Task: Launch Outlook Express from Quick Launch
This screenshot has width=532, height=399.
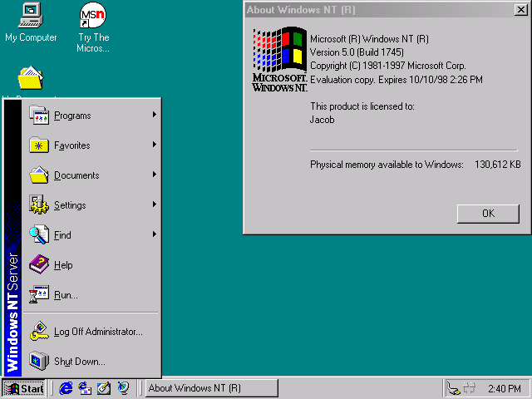Action: [x=85, y=388]
